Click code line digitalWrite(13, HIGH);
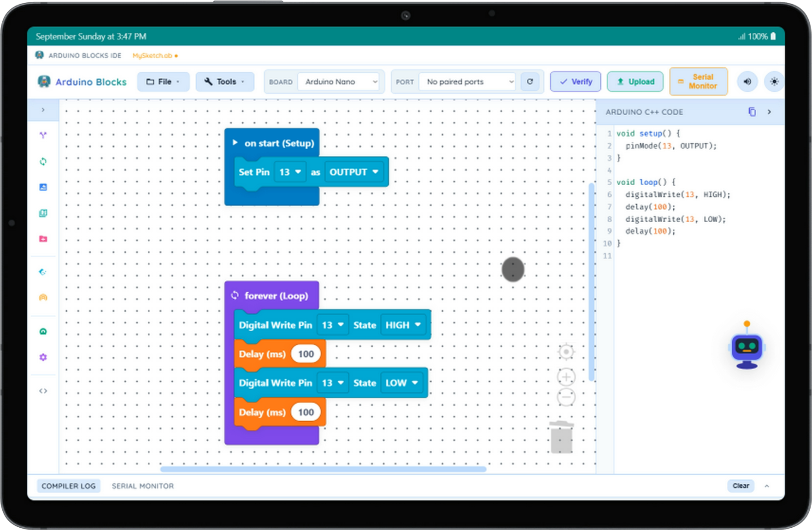812x530 pixels. tap(678, 194)
